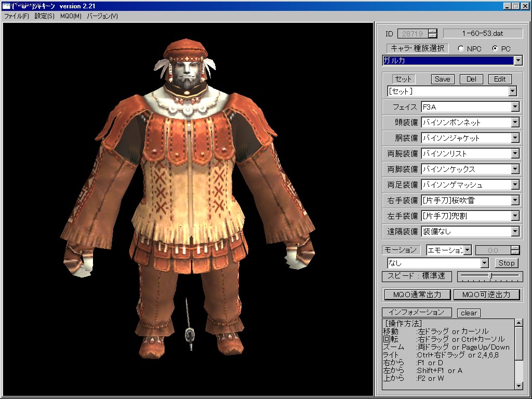Image resolution: width=532 pixels, height=399 pixels.
Task: Open the ガルカ race dropdown
Action: [x=518, y=61]
